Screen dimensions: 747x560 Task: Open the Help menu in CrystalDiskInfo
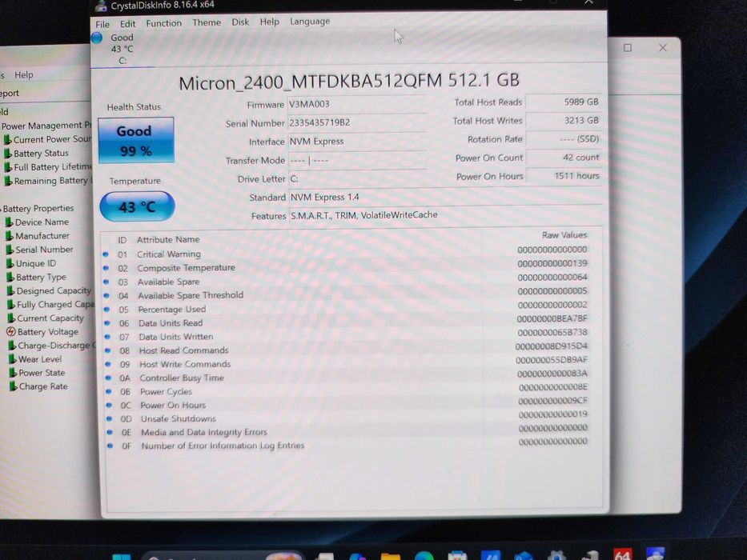[x=269, y=22]
